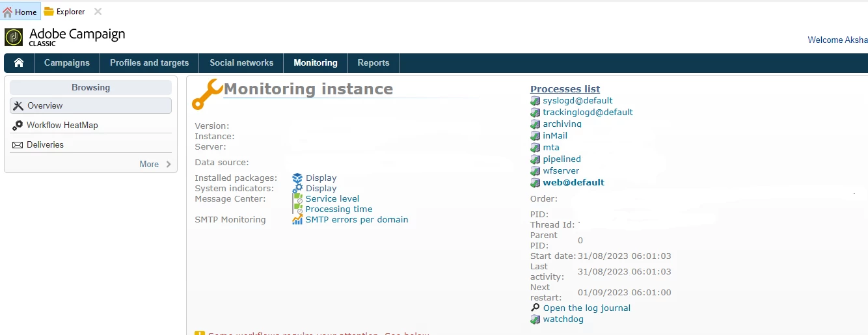Click the Processing time icon
The height and width of the screenshot is (335, 868).
pos(297,209)
